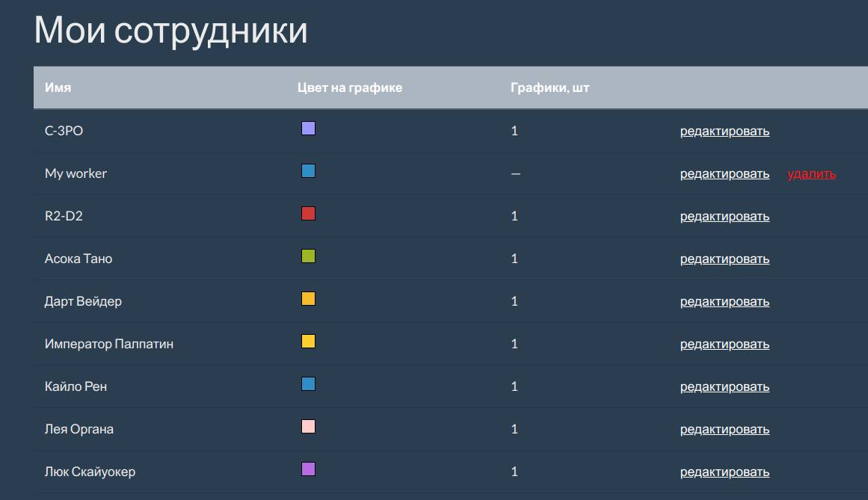This screenshot has height=500, width=868.
Task: Select the name Лея Органа
Action: pos(79,429)
